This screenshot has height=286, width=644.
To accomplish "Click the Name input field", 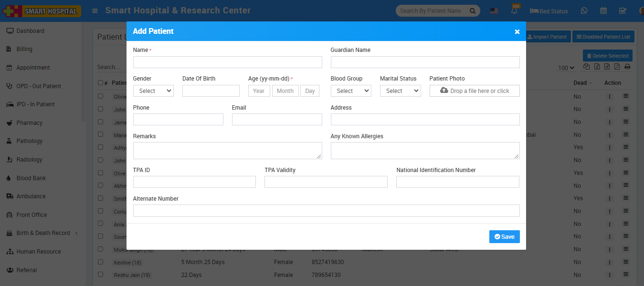I will (x=227, y=62).
